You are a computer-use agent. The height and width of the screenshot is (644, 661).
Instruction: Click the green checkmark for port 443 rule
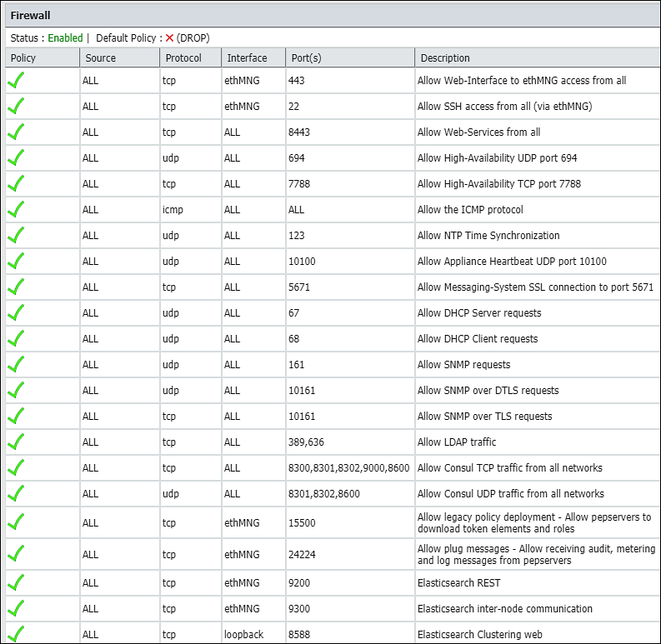pos(16,80)
